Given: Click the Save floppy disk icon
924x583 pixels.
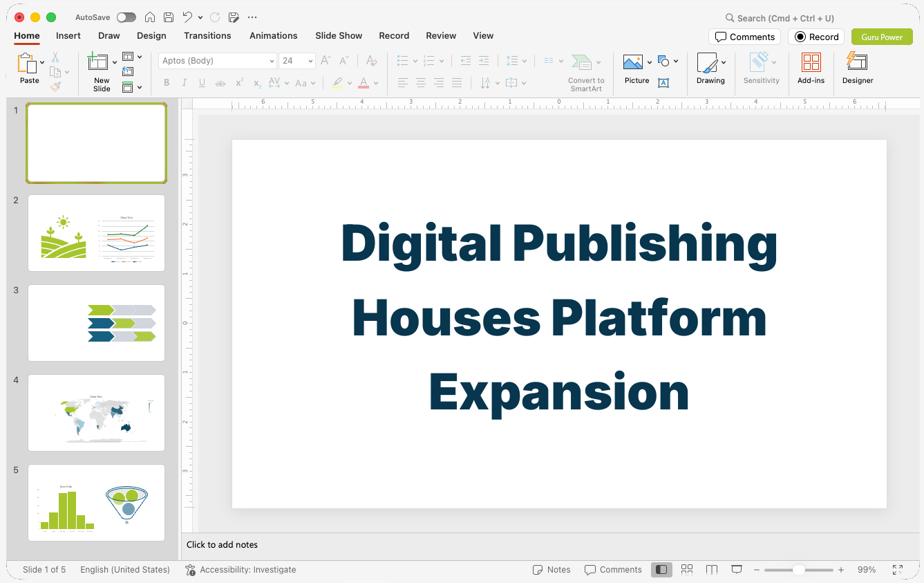Looking at the screenshot, I should 169,17.
